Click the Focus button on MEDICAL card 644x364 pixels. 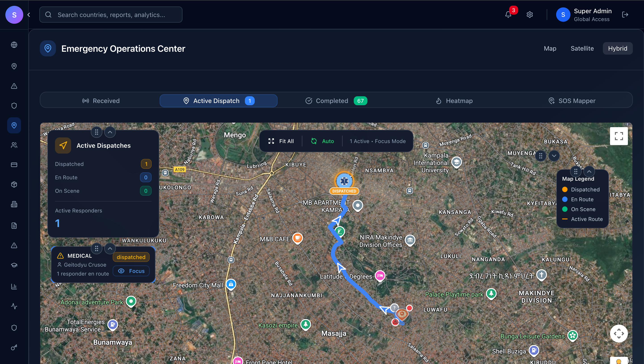pos(131,271)
